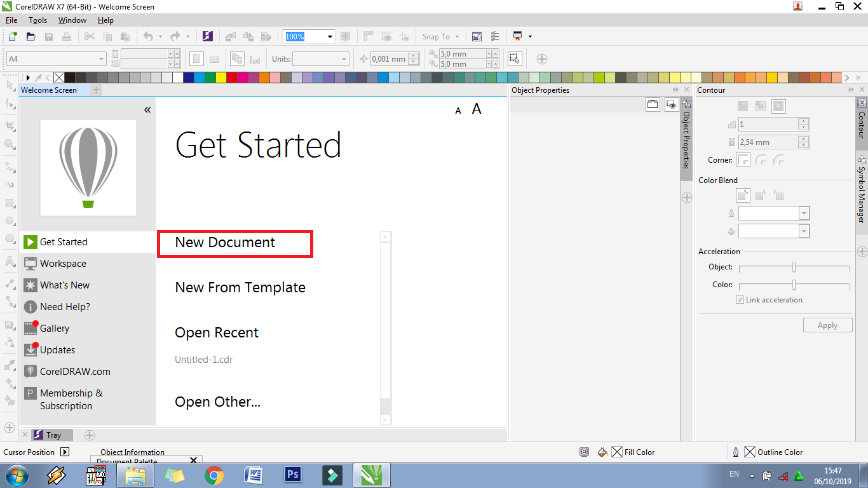Select the rounded corner option in Contour panel
This screenshot has height=488, width=868.
[x=761, y=159]
